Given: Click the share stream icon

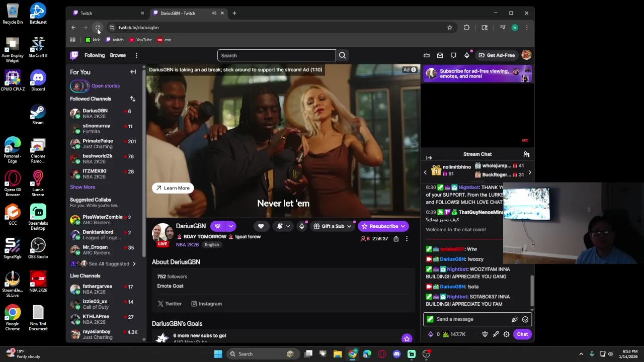Looking at the screenshot, I should pyautogui.click(x=396, y=239).
